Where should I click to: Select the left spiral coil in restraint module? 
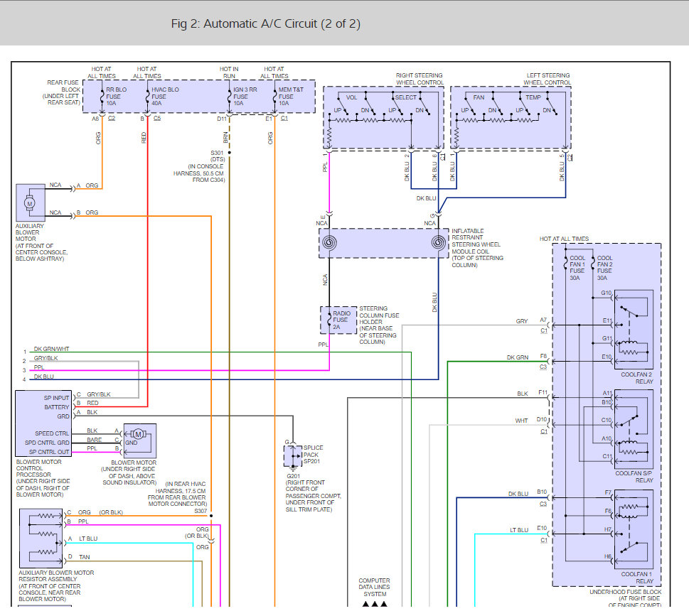point(329,243)
